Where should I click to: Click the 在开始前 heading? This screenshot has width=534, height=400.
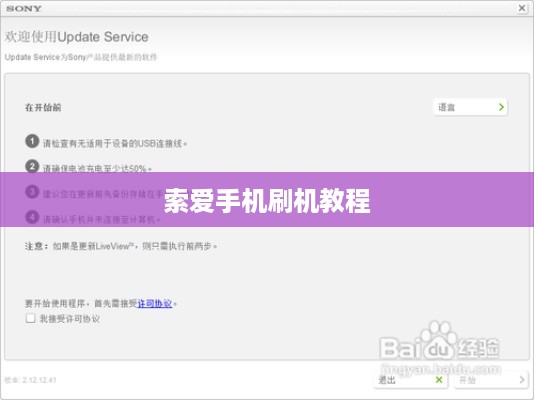(x=43, y=108)
